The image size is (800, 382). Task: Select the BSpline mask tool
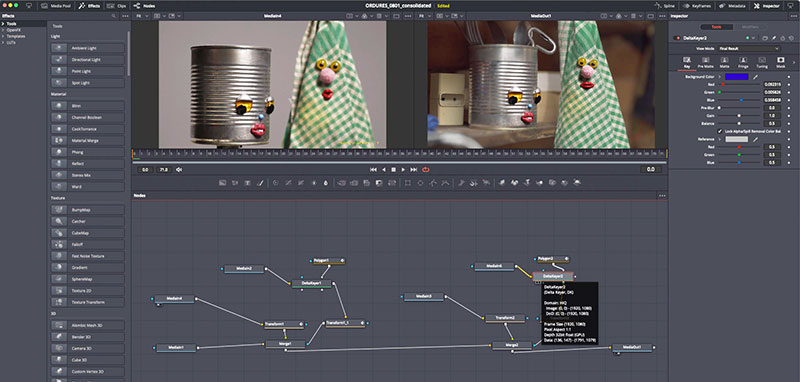click(x=444, y=183)
